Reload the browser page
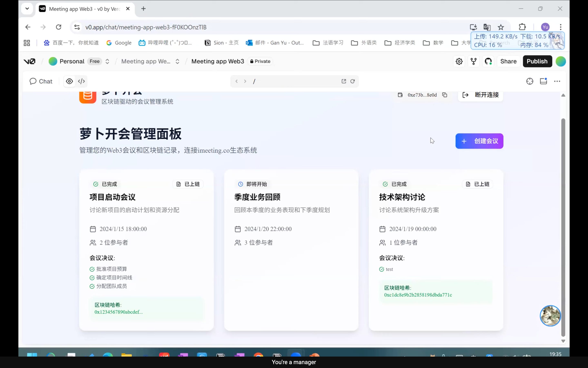The width and height of the screenshot is (588, 368). [x=59, y=27]
